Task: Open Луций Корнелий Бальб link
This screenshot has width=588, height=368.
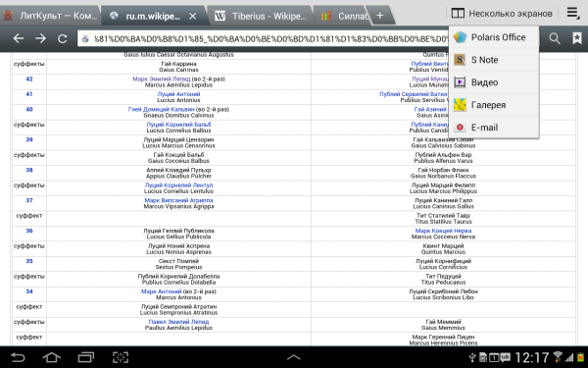Action: tap(179, 125)
